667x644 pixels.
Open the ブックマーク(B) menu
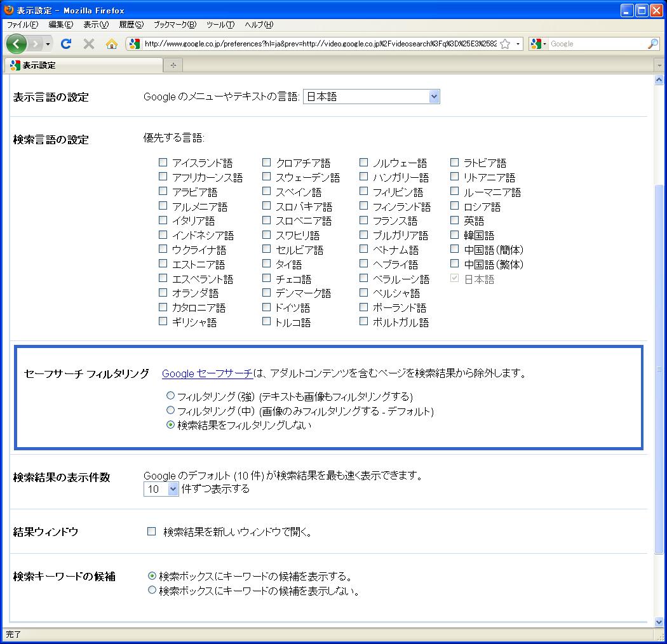pos(175,25)
